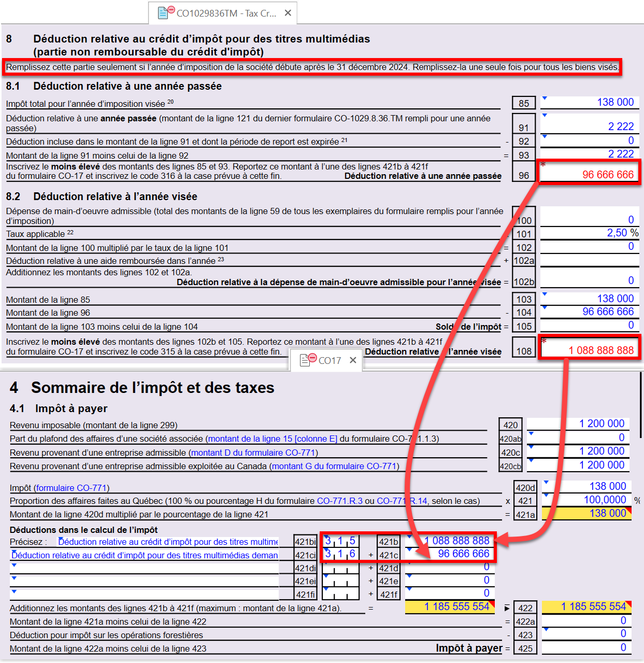Click the line 421 percentage field
Screen dimensions: 644x663
point(586,500)
